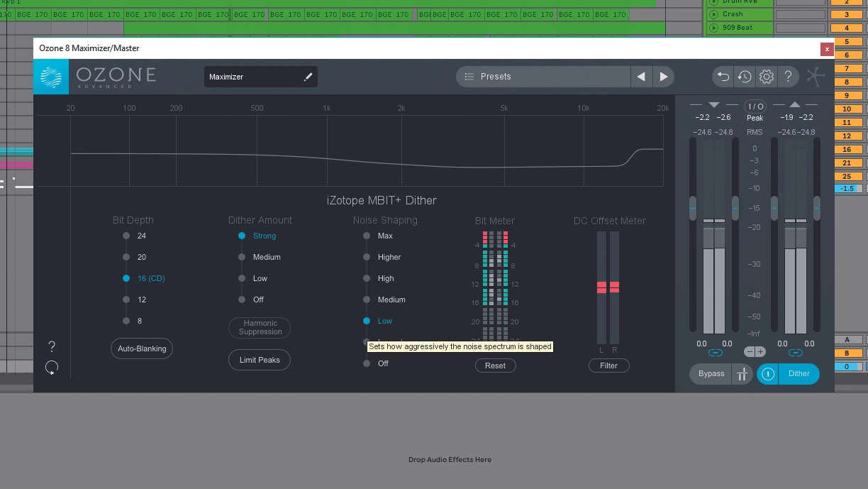Image resolution: width=868 pixels, height=489 pixels.
Task: Launch the 909 Beat clip play icon
Action: click(x=714, y=28)
